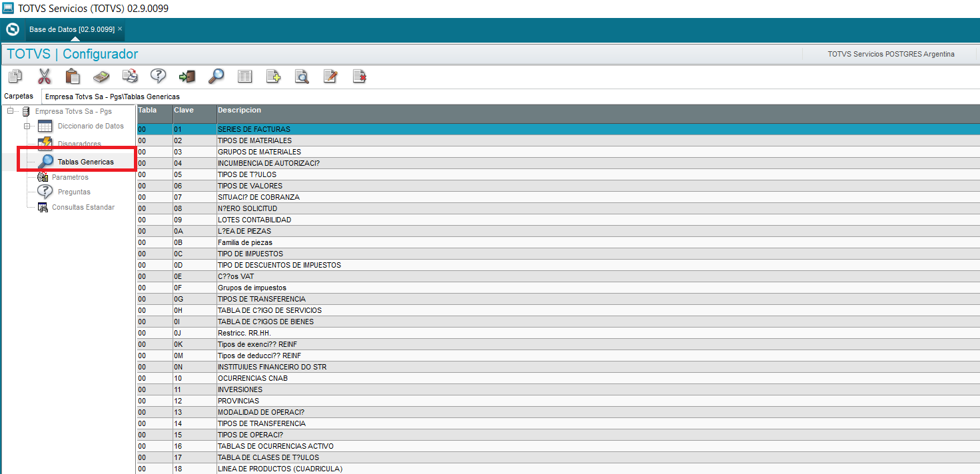Screen dimensions: 980x474
Task: Select row Familia de piezas
Action: click(558, 242)
